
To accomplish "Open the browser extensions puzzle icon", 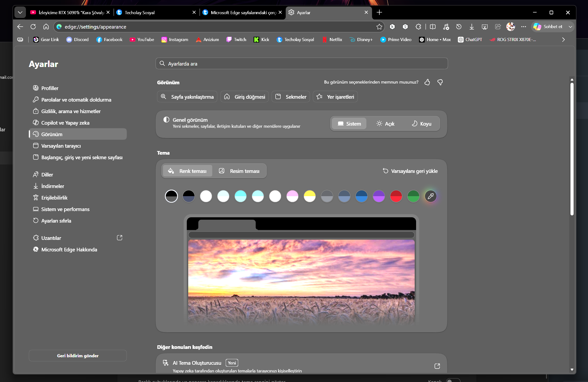I will point(418,27).
